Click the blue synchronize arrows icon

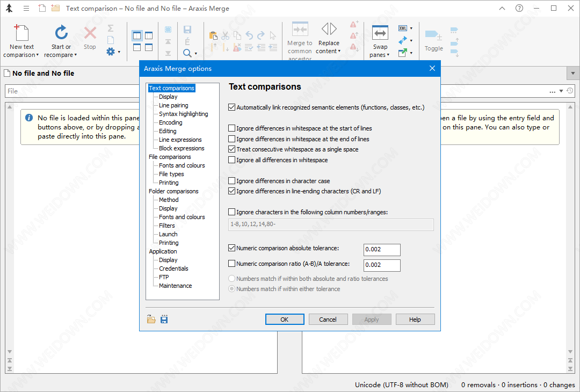click(x=402, y=40)
